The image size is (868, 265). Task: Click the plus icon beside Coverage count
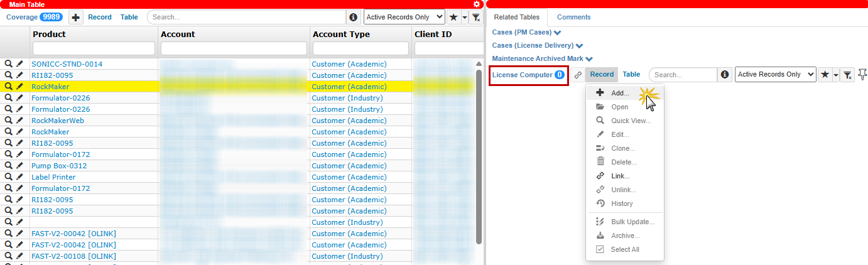coord(75,18)
